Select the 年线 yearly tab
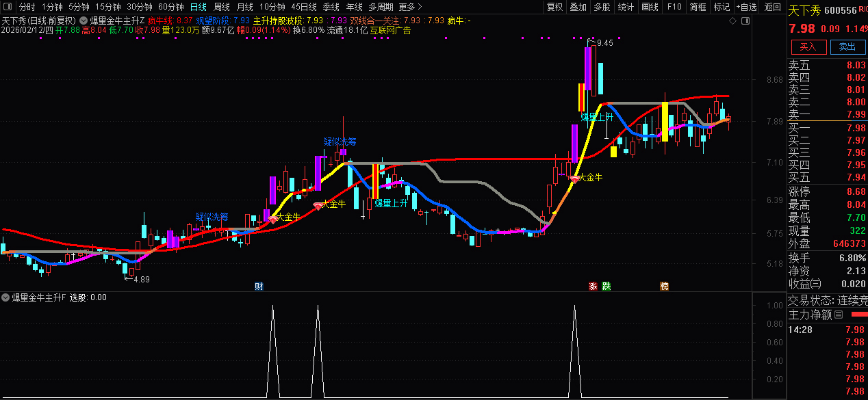Image resolution: width=868 pixels, height=400 pixels. point(354,7)
